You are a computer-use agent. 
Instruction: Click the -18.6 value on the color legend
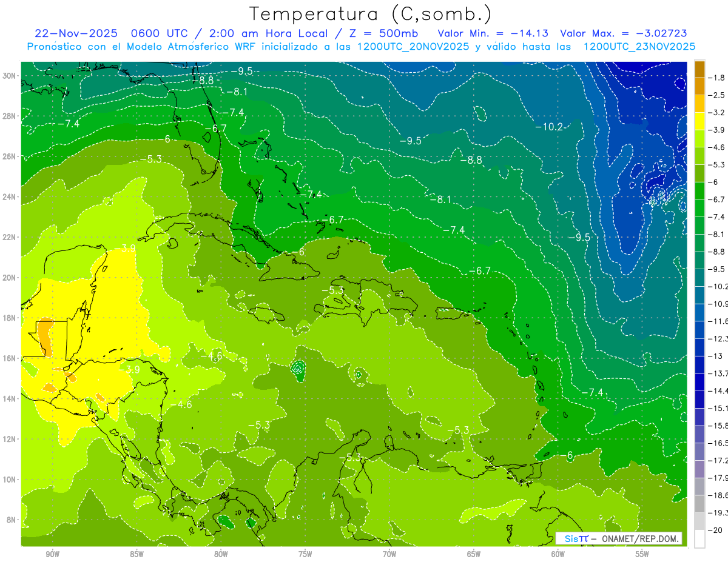(718, 495)
